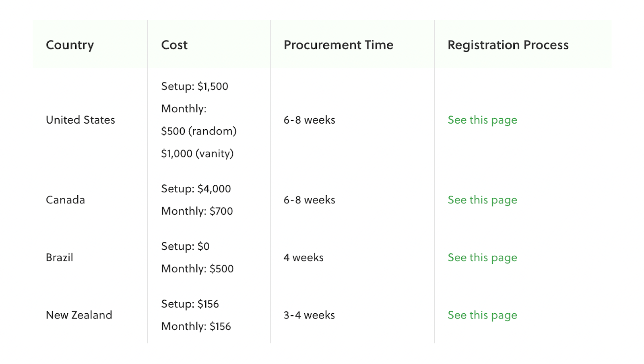Select the Registration Process column header
Viewport: 644px width, 364px height.
coord(508,45)
